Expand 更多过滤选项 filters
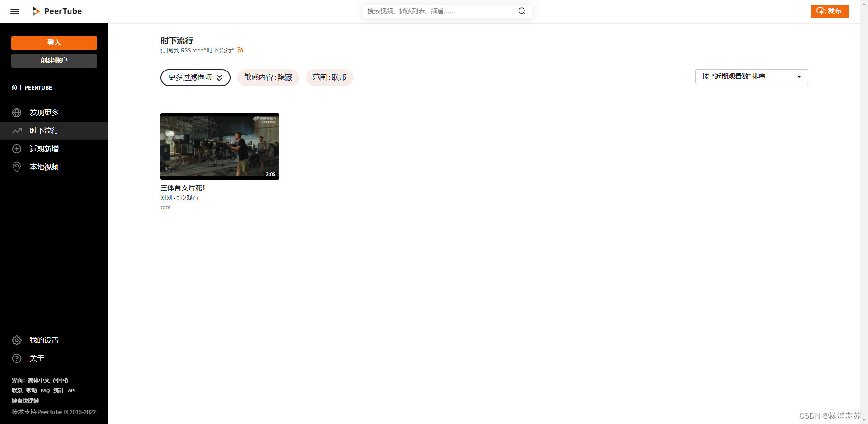The width and height of the screenshot is (868, 424). point(195,77)
